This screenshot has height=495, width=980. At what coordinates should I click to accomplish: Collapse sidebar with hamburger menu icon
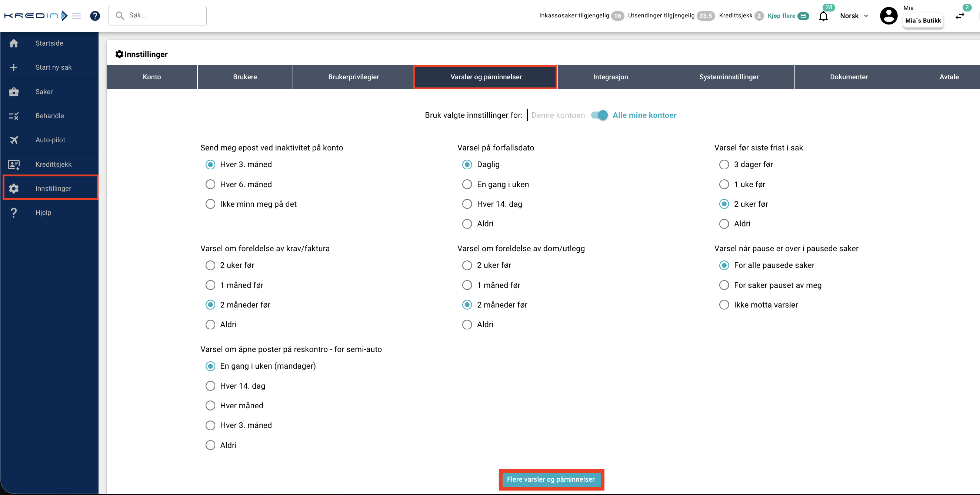click(x=76, y=16)
